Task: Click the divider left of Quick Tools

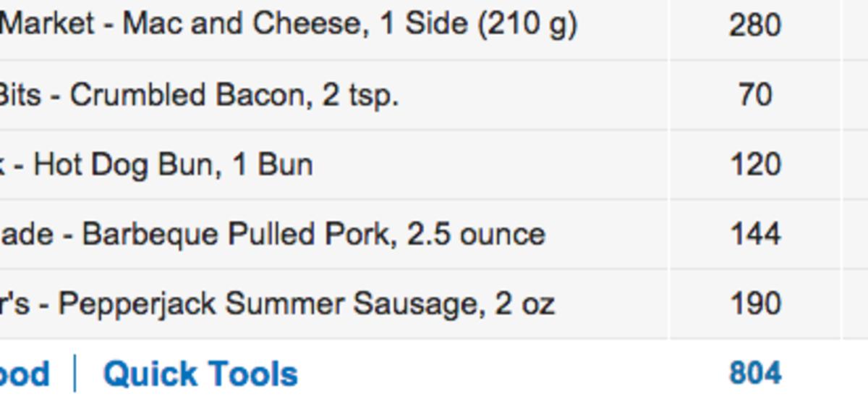Action: tap(75, 374)
